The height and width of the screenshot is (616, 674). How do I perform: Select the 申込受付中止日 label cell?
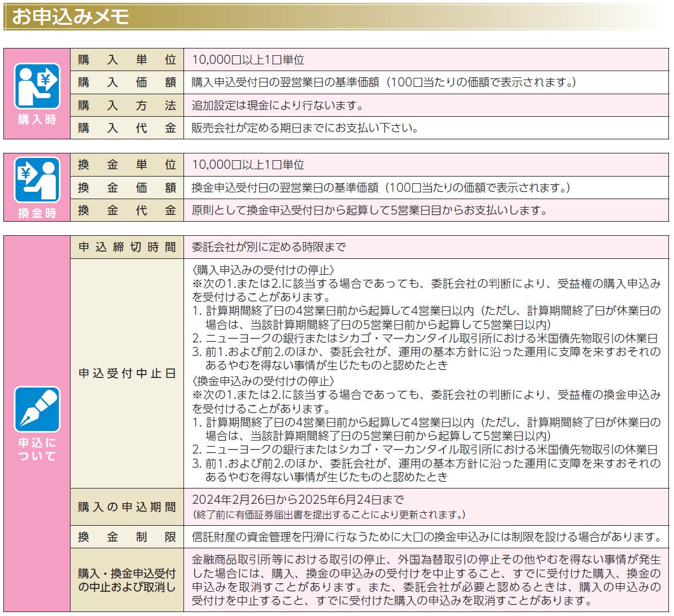127,373
